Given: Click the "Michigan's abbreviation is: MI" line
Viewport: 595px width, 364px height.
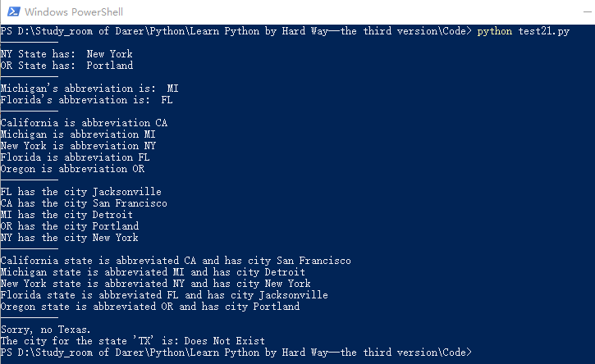Looking at the screenshot, I should coord(89,89).
